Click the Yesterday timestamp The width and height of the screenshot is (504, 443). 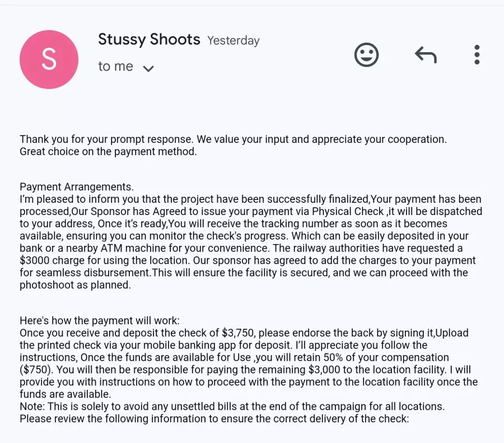click(234, 40)
